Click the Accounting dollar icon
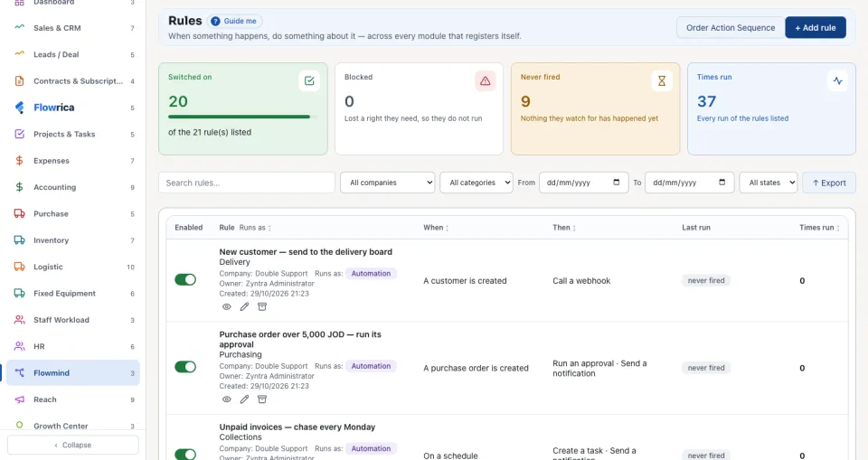 point(19,187)
